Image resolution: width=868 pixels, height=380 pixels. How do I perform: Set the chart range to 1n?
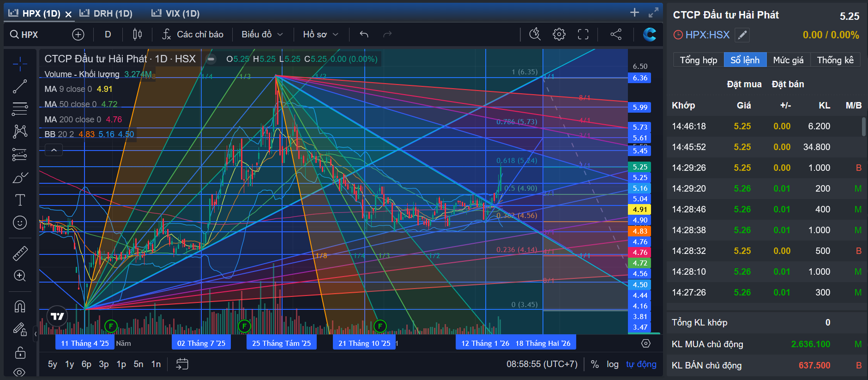pos(156,364)
